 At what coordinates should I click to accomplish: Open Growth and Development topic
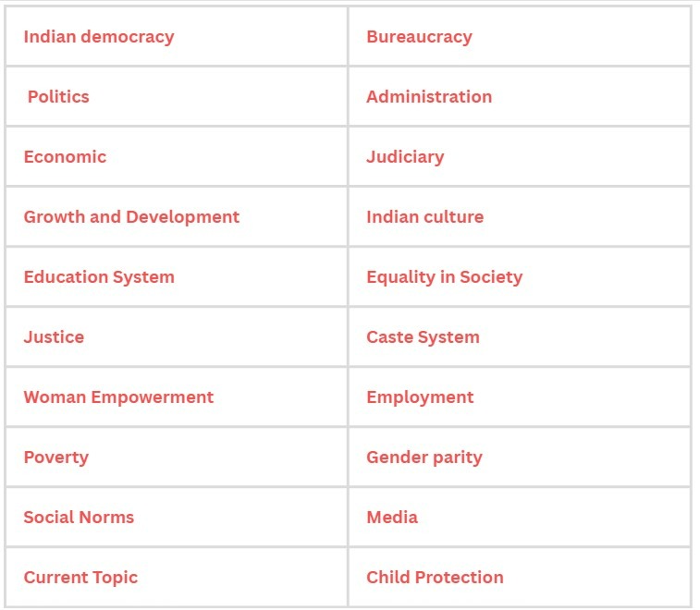click(131, 217)
